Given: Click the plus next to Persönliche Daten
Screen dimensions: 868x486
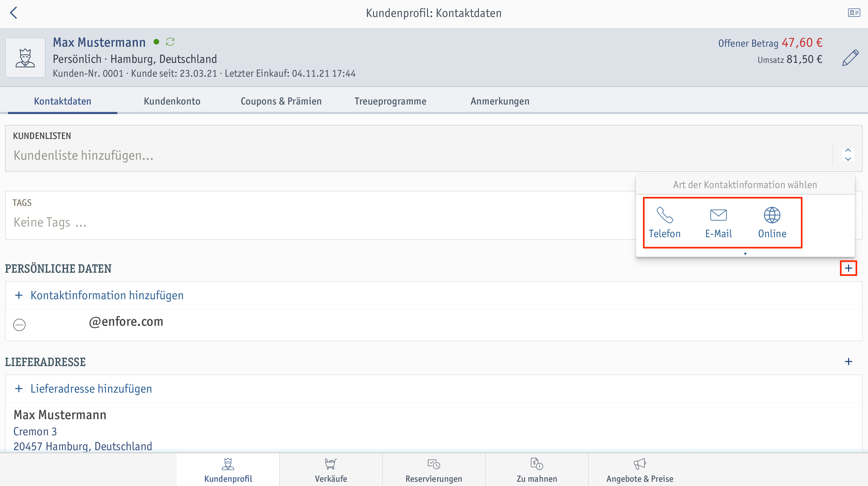Looking at the screenshot, I should tap(848, 268).
